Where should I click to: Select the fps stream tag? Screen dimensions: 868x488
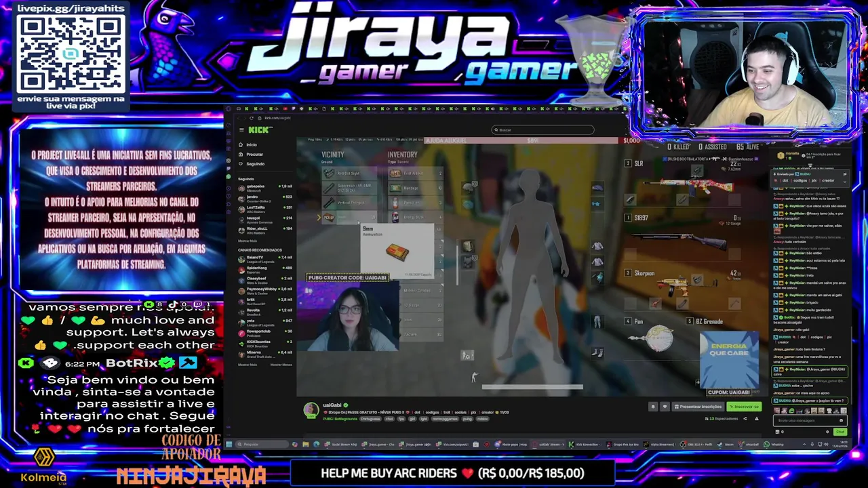[401, 419]
